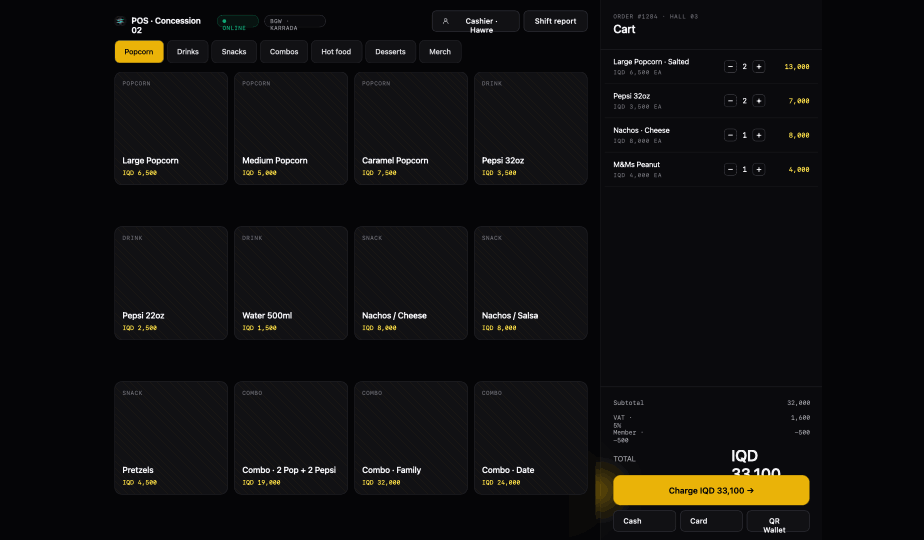Decrease Large Popcorn Salted quantity
This screenshot has height=540, width=924.
pyautogui.click(x=730, y=67)
